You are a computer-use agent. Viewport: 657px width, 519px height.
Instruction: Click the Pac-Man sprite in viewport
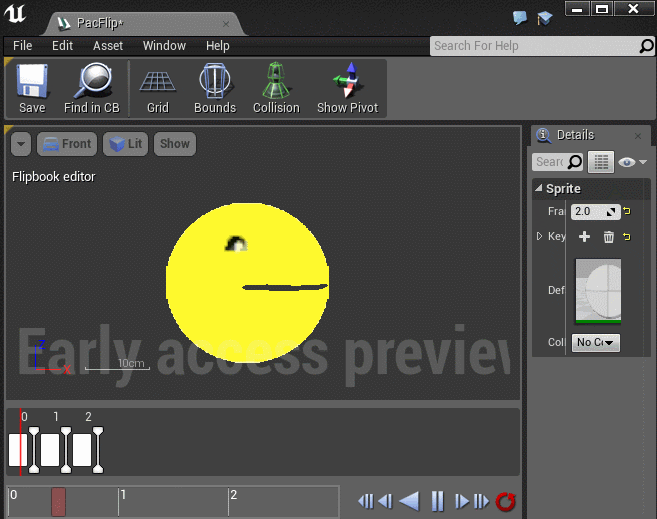247,283
